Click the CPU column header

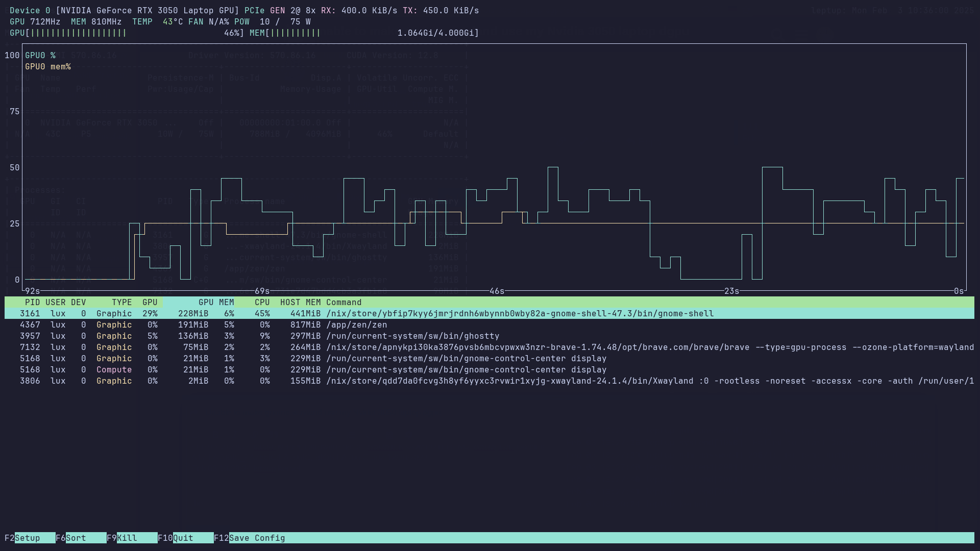(x=262, y=302)
